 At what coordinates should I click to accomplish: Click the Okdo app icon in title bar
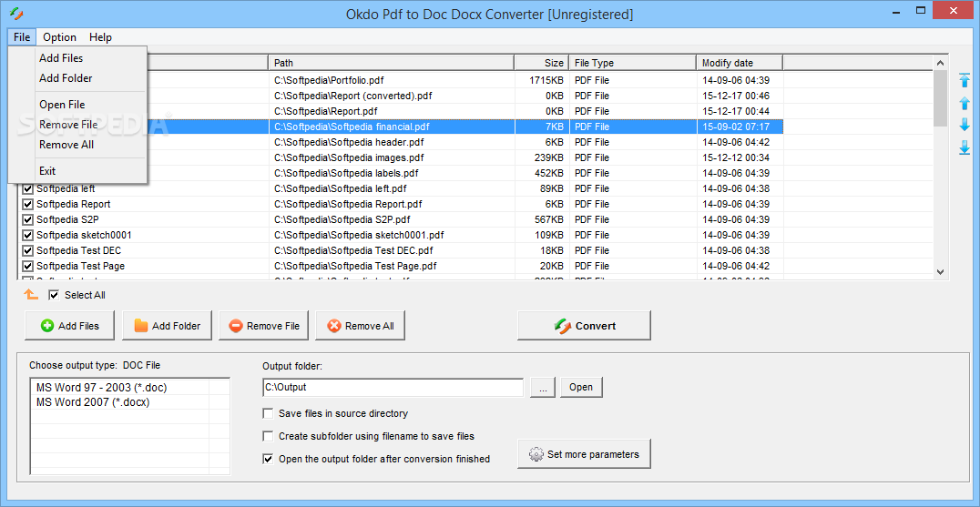tap(17, 13)
